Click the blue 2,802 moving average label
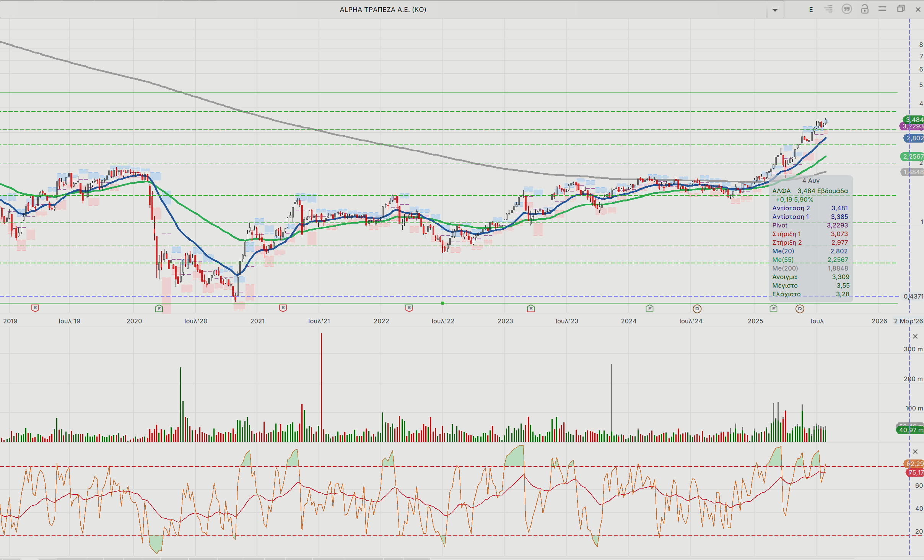Image resolution: width=924 pixels, height=560 pixels. (914, 138)
